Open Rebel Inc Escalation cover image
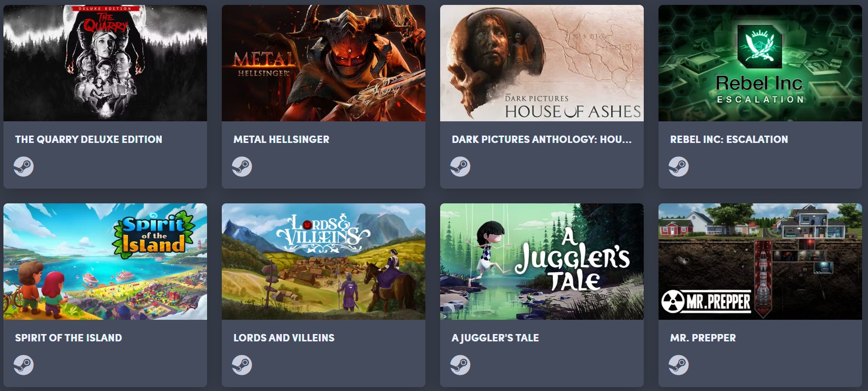868x391 pixels. point(760,63)
